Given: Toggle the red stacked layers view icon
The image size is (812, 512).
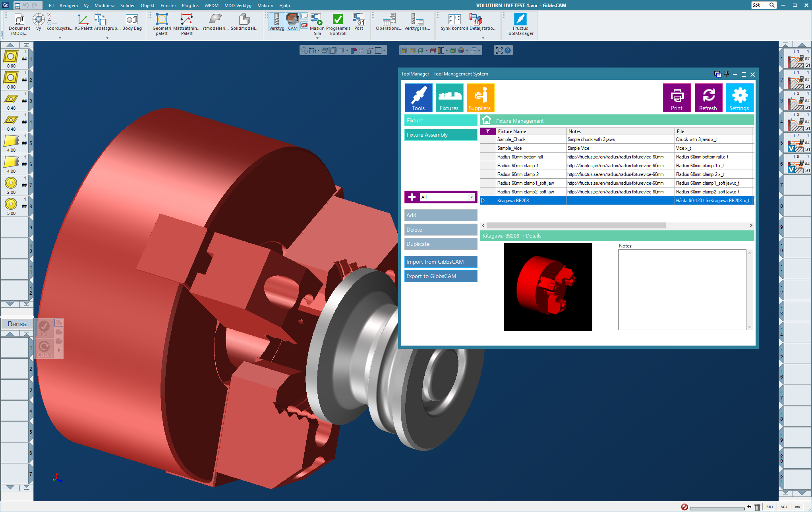Looking at the screenshot, I should pos(433,50).
